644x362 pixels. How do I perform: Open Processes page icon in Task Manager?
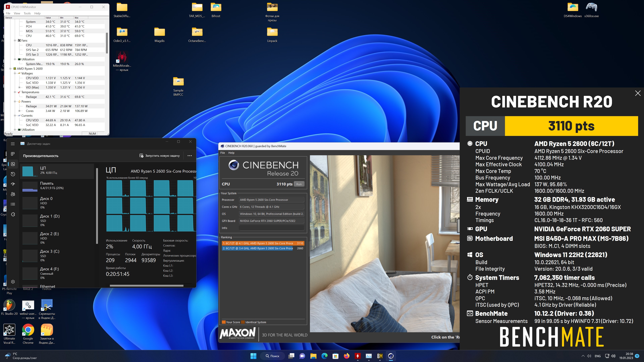coord(13,154)
